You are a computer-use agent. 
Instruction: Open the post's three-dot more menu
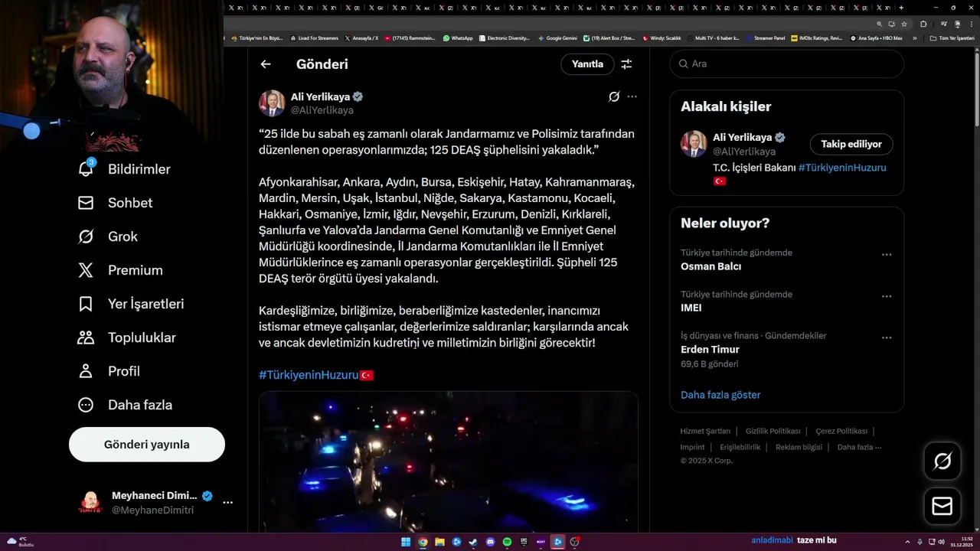pyautogui.click(x=632, y=96)
